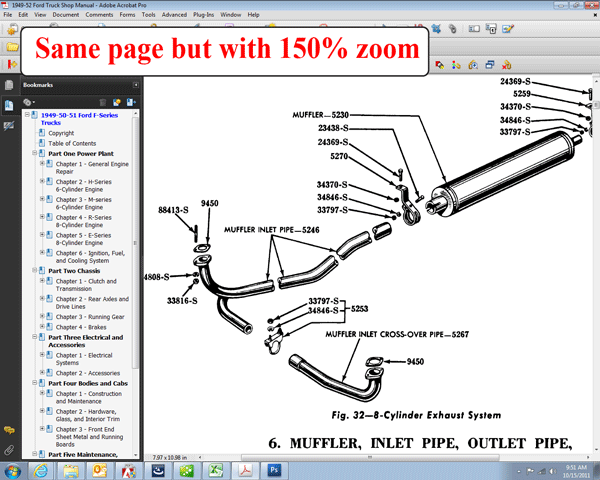Expand Chapter 3 - M-series 6-Cylinder Engine

pos(42,199)
